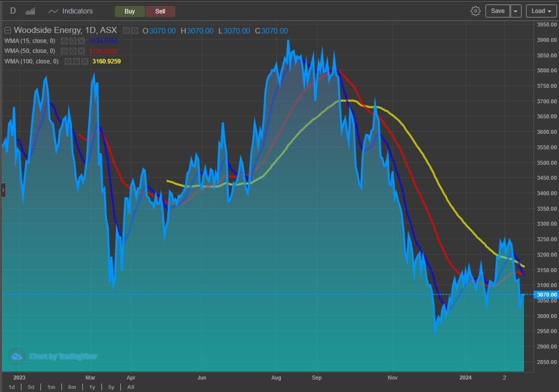Click WMA 100 value 3160.9259
This screenshot has height=392, width=559.
click(x=106, y=61)
